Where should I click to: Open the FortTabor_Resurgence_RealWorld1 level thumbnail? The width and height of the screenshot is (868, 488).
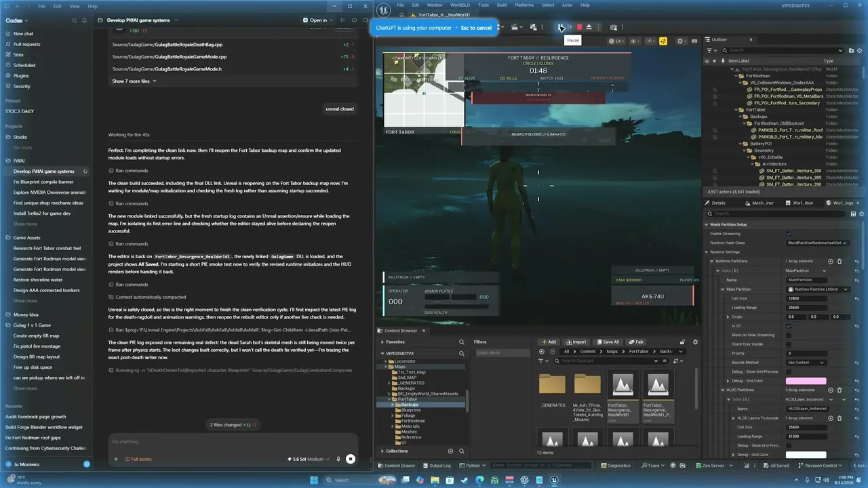click(623, 396)
